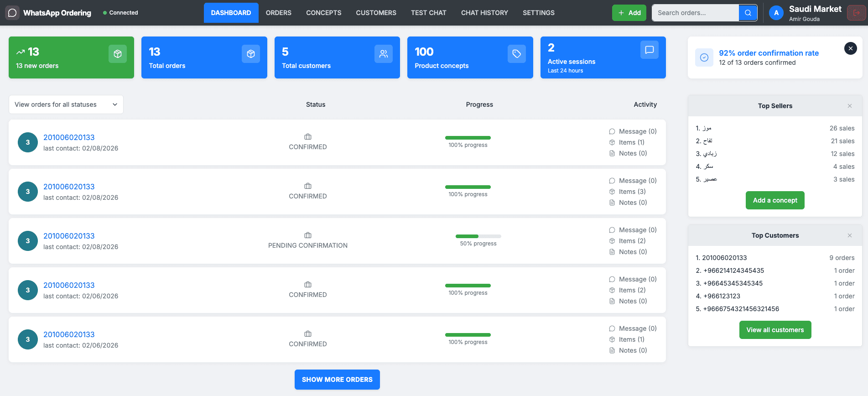Click top customer +96645345345345

click(x=775, y=283)
